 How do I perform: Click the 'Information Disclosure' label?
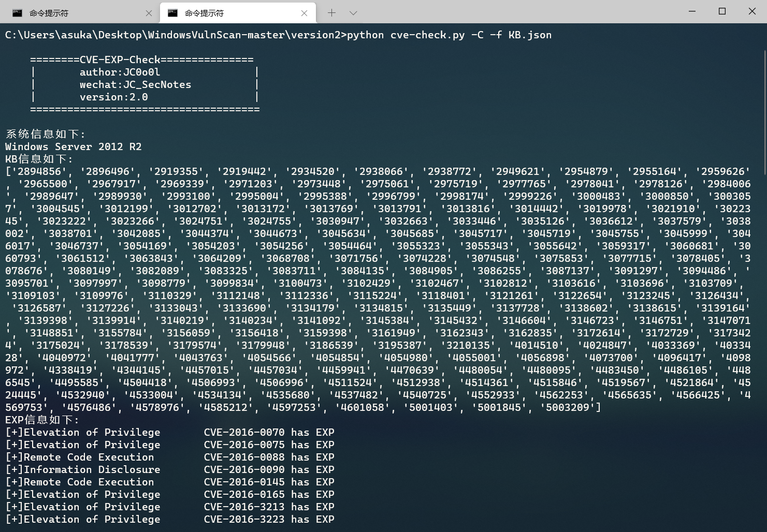click(92, 469)
